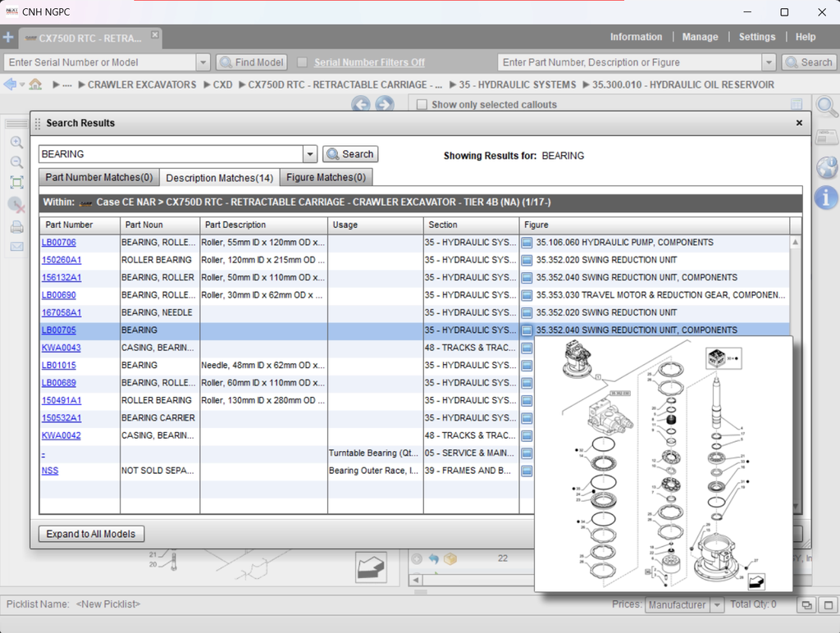Click Search button in Search Results dialog

click(x=350, y=154)
